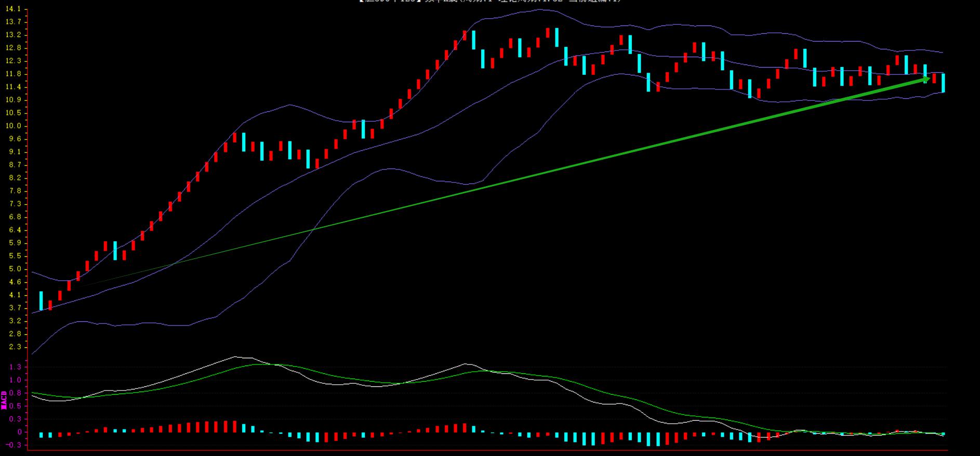
Task: Click the cut-off chart title text at top
Action: [x=489, y=2]
